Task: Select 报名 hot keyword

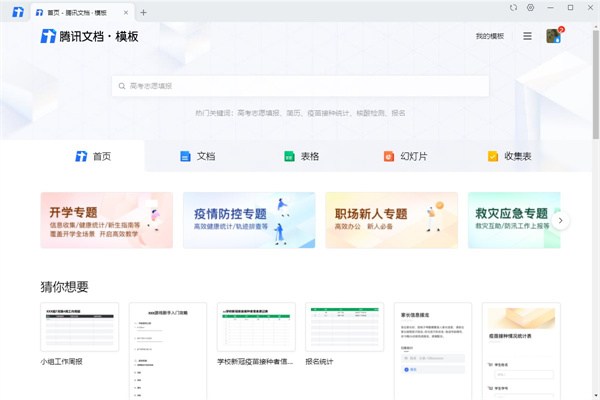Action: pyautogui.click(x=398, y=113)
